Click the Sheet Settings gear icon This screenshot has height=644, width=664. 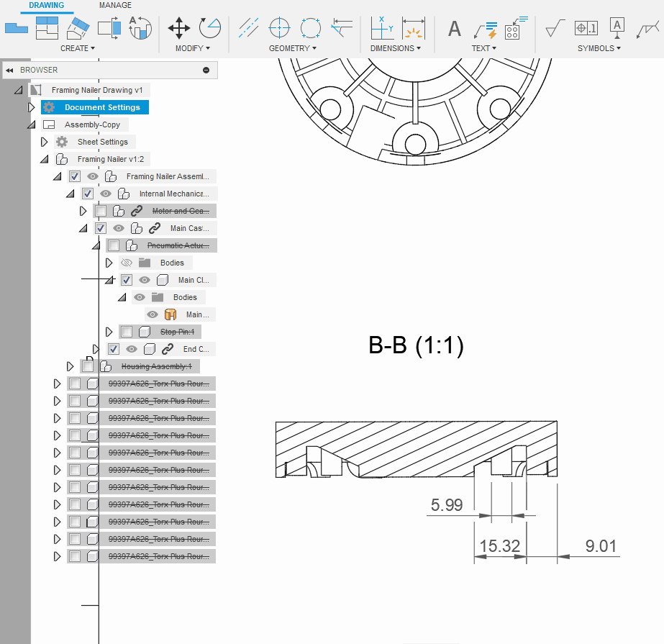tap(62, 142)
